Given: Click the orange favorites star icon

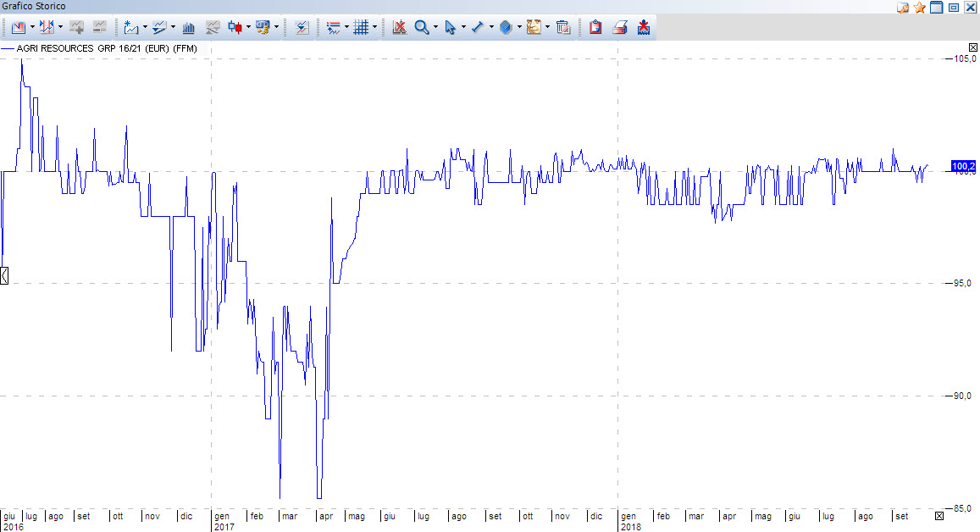Looking at the screenshot, I should (x=919, y=8).
